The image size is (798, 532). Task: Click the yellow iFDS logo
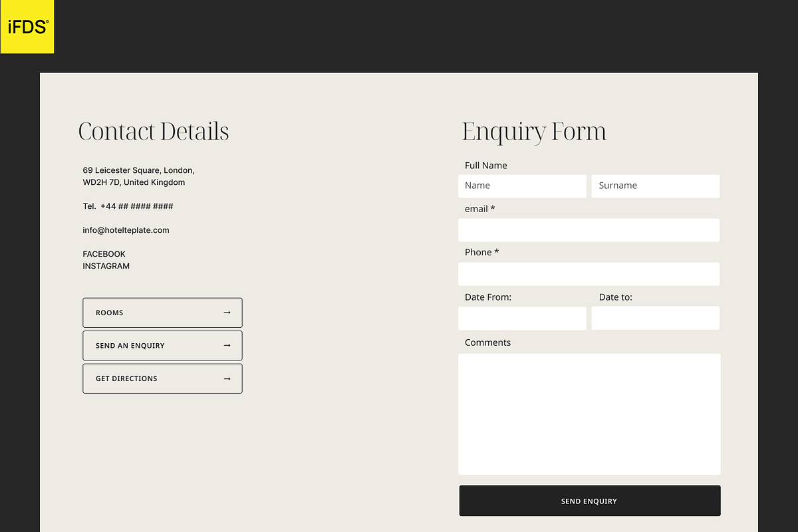pos(27,27)
